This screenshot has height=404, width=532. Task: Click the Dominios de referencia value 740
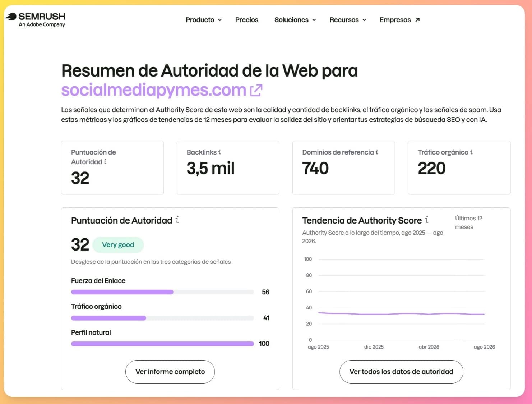[315, 168]
